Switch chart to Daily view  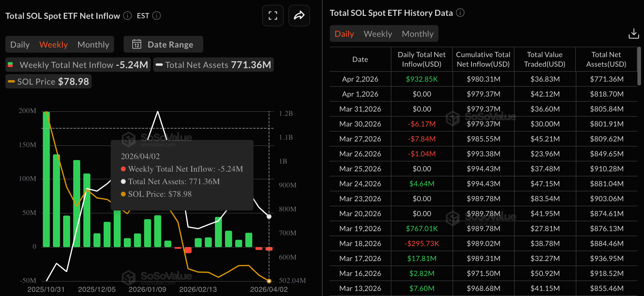point(20,45)
